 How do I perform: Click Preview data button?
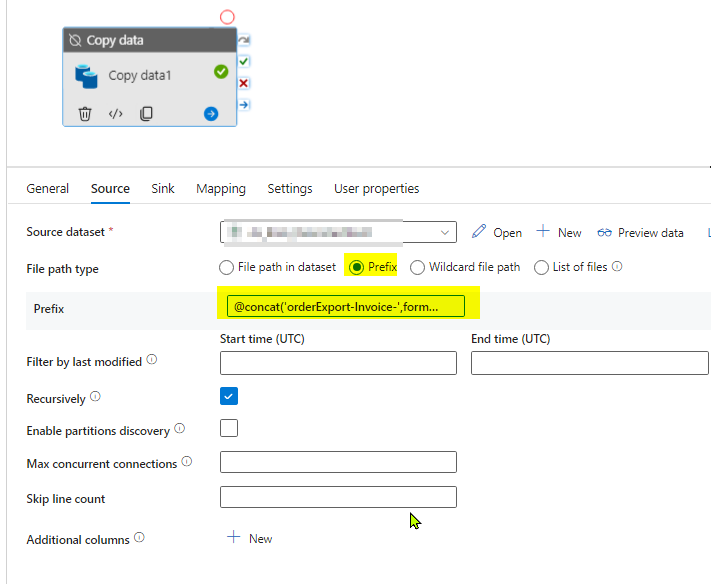point(651,233)
